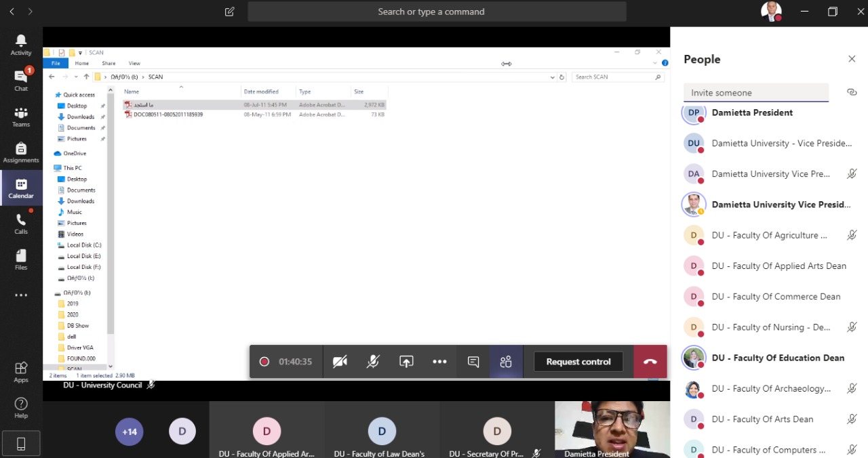This screenshot has width=868, height=458.
Task: Toggle the microphone mute button
Action: (x=373, y=362)
